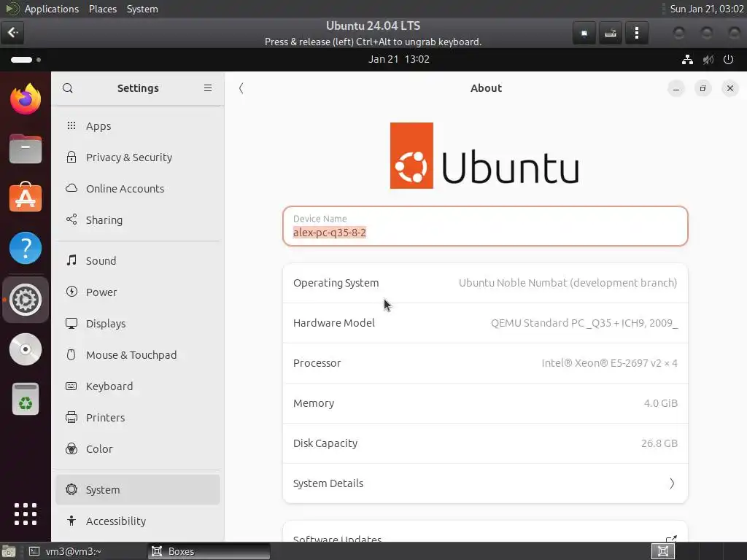Click guest Activities workspace indicator

click(26, 60)
